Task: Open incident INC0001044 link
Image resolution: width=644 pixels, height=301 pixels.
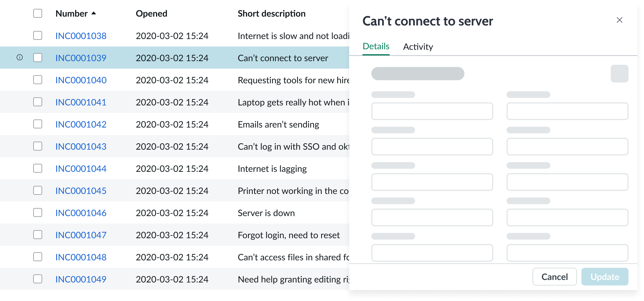Action: pyautogui.click(x=81, y=168)
